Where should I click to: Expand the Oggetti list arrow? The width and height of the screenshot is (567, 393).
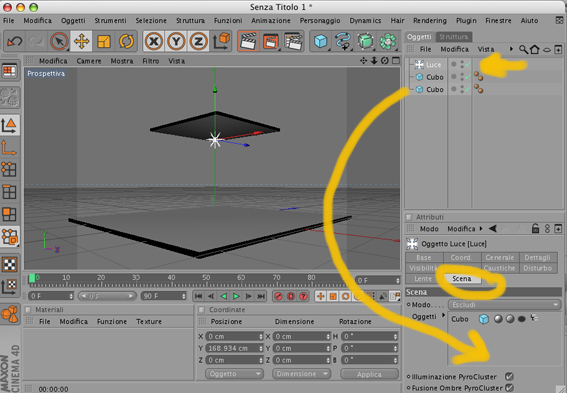pos(443,316)
